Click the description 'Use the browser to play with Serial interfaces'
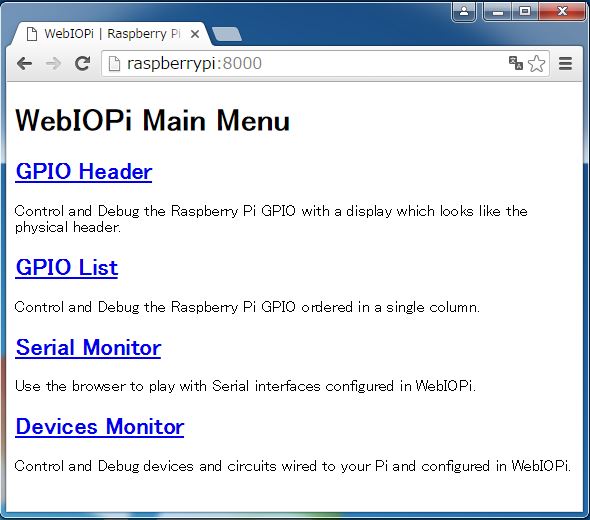Screen dimensions: 590x520 coord(167,386)
